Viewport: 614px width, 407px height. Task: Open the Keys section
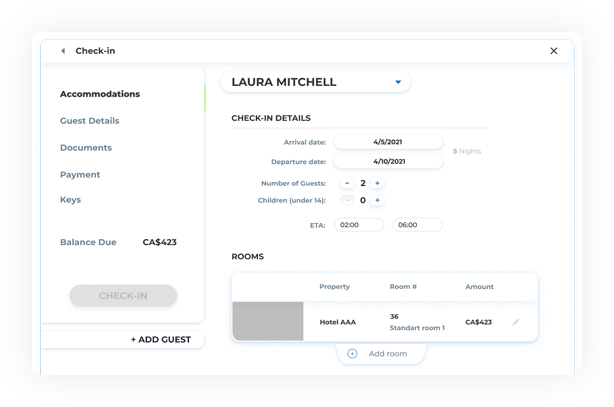(x=70, y=200)
